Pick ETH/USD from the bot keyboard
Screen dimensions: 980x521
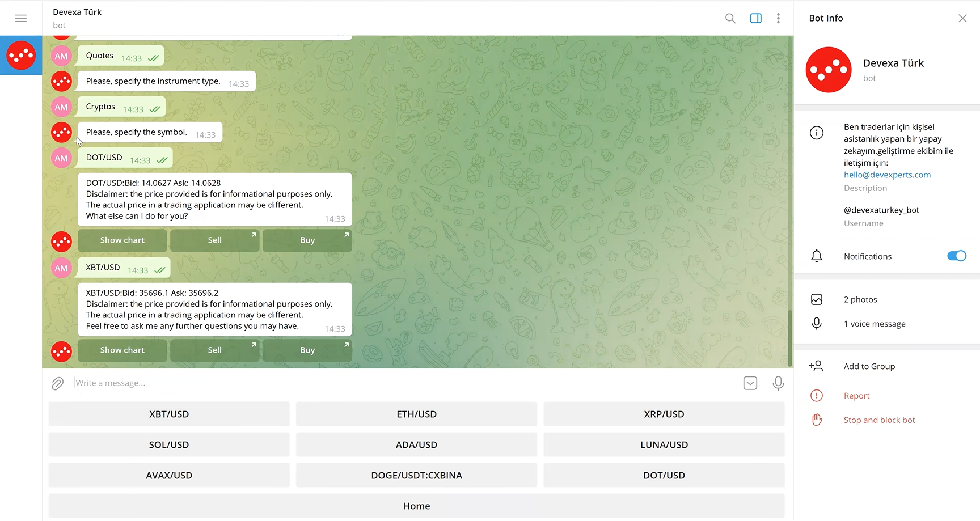[x=416, y=414]
